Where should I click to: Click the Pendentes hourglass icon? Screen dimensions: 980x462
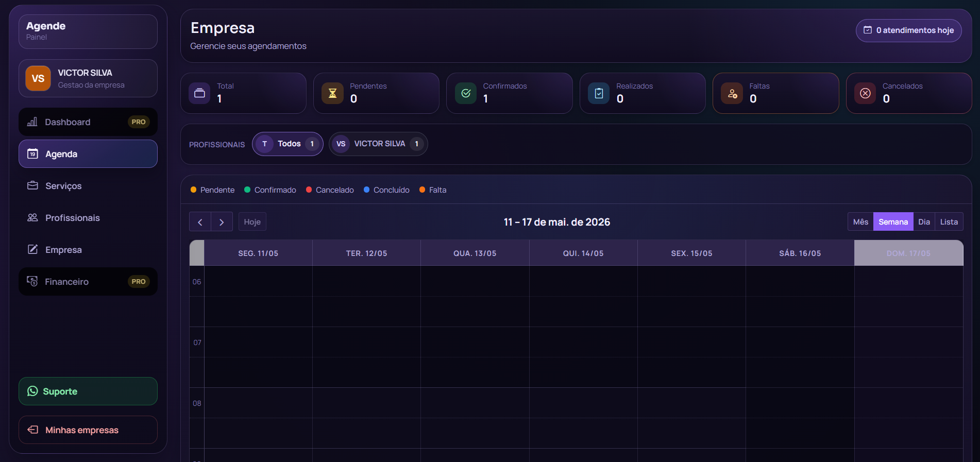[x=333, y=93]
